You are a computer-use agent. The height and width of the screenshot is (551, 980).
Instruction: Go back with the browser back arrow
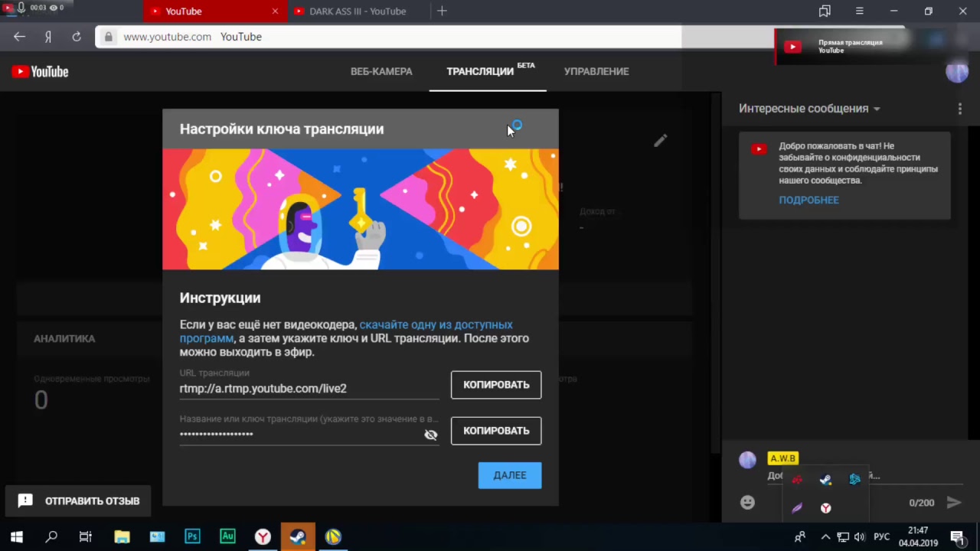(x=20, y=37)
